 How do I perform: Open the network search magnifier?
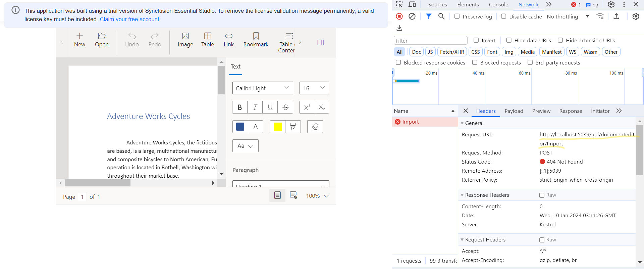(x=441, y=16)
